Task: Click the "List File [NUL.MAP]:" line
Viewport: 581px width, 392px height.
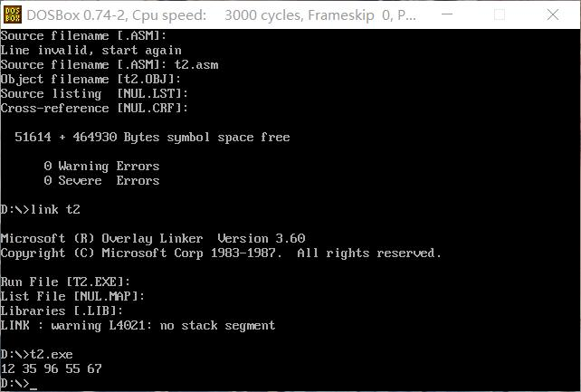Action: [73, 297]
